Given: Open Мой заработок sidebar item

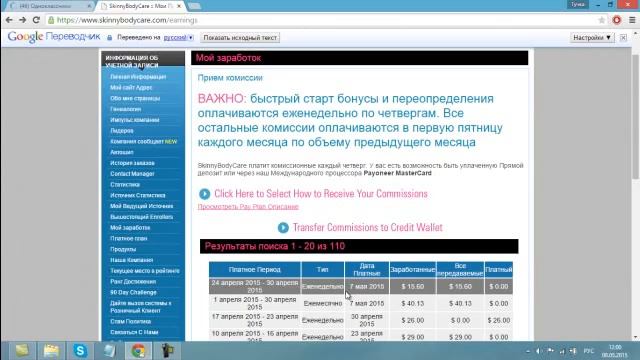Looking at the screenshot, I should pos(130,228).
